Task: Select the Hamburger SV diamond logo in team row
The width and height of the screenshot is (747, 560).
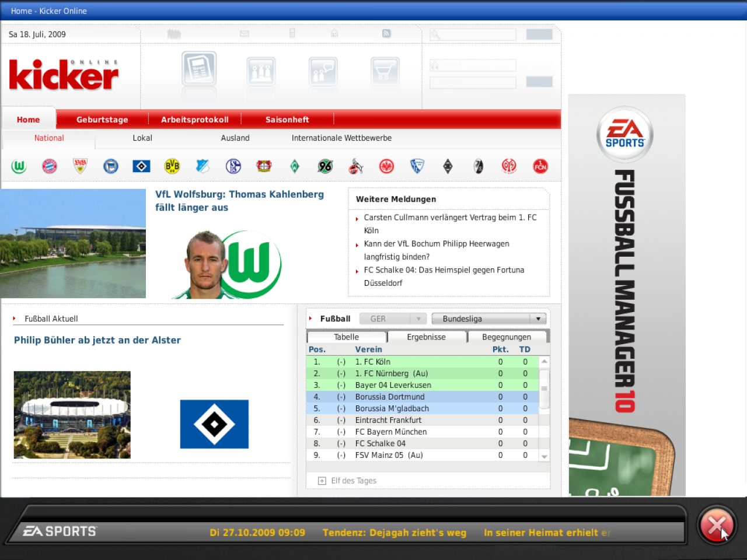Action: click(x=141, y=167)
